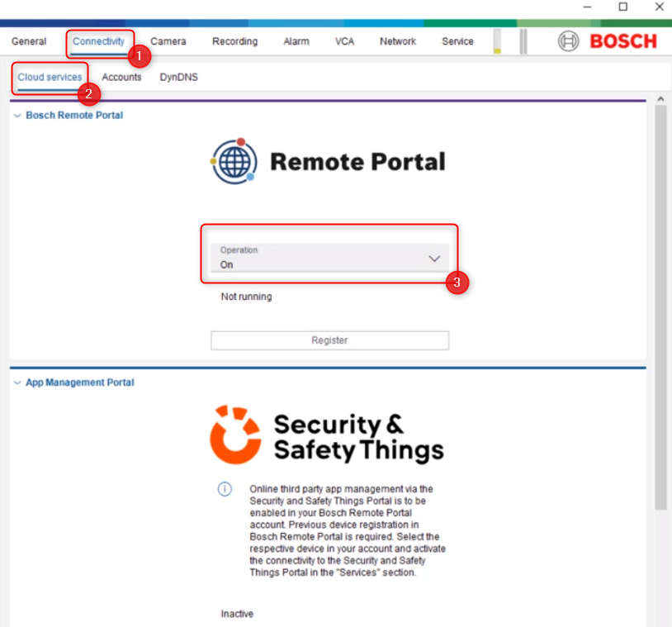Click the Remote Portal globe icon
672x627 pixels.
click(234, 162)
